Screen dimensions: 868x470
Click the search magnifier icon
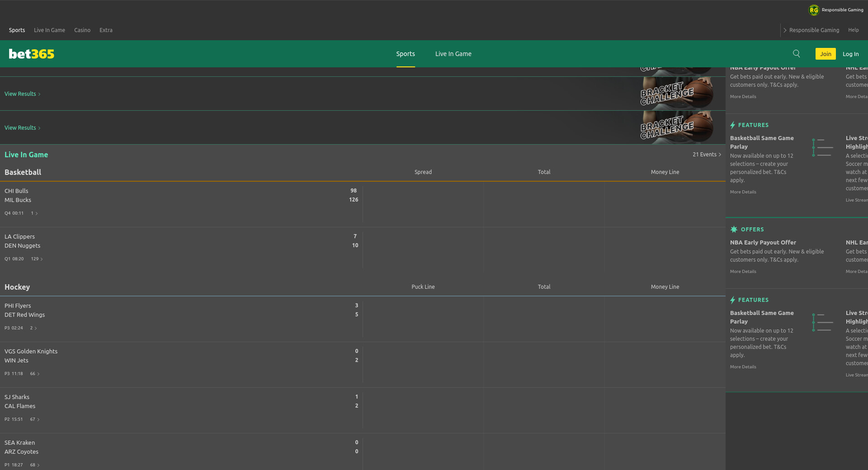pos(797,54)
